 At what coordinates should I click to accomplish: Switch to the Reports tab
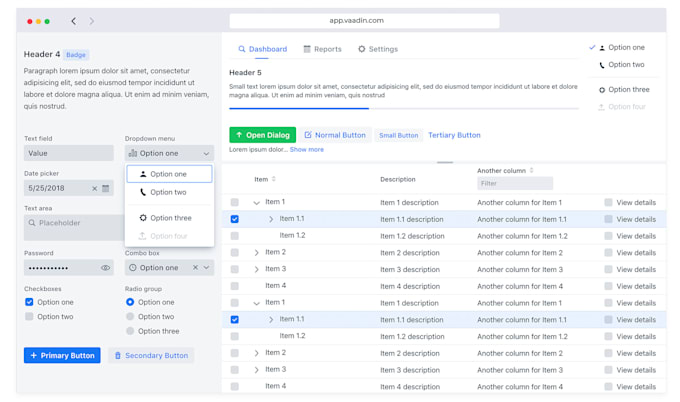[x=323, y=49]
